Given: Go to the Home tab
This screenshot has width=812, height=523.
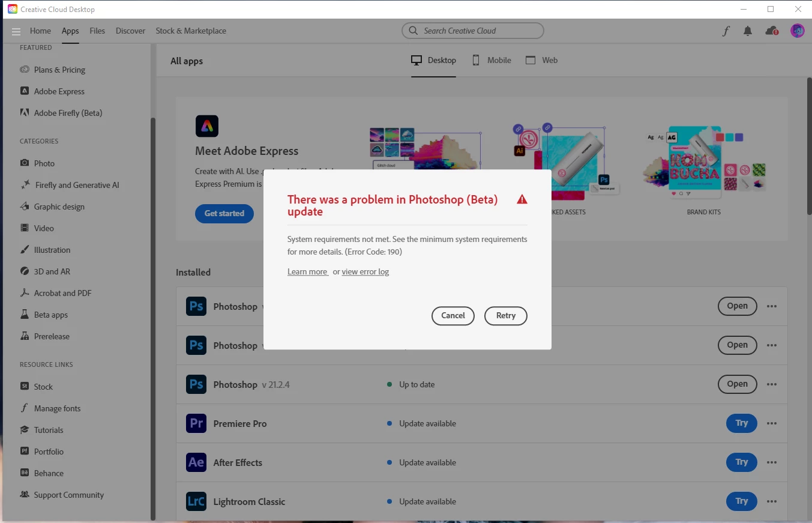Looking at the screenshot, I should pos(40,31).
